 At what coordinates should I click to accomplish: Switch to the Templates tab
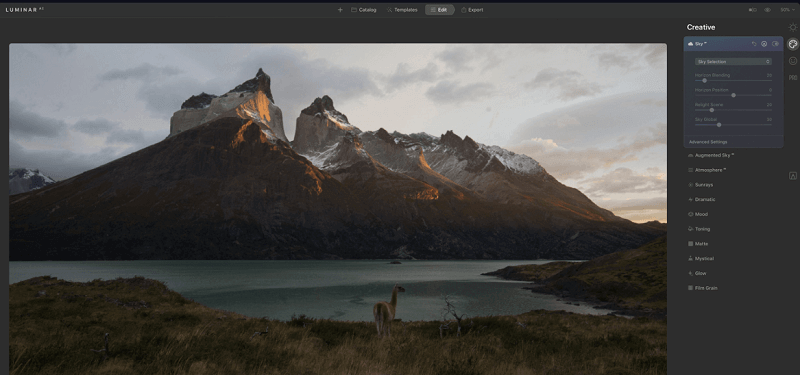pyautogui.click(x=402, y=10)
